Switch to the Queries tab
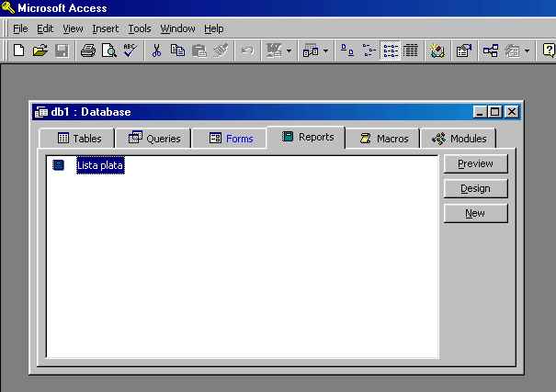 tap(154, 139)
